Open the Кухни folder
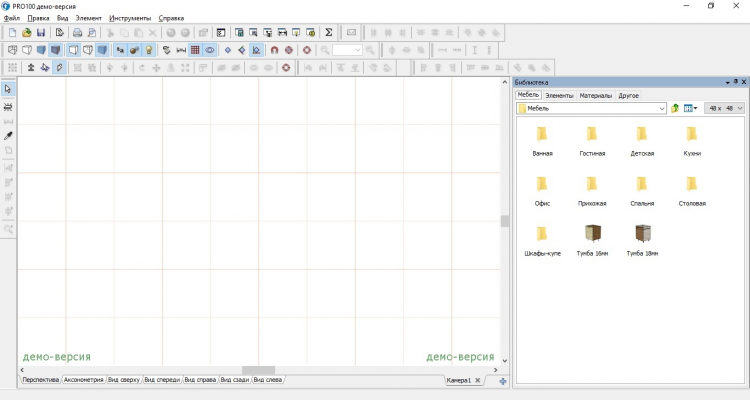The image size is (750, 400). pyautogui.click(x=692, y=141)
